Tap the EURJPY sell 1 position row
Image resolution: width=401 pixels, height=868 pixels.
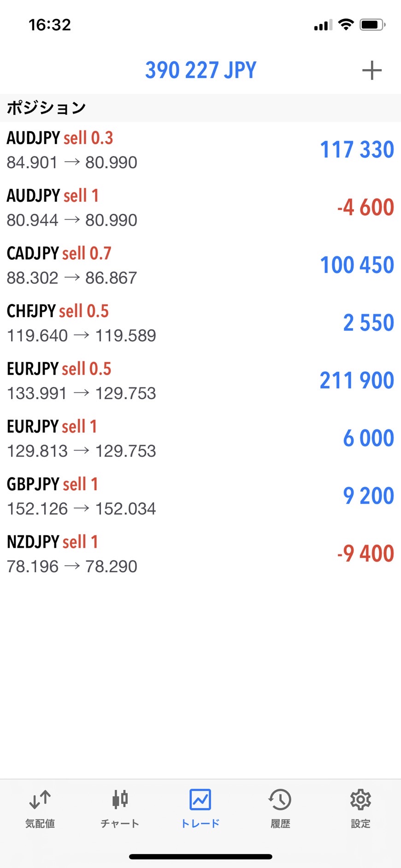(x=200, y=438)
